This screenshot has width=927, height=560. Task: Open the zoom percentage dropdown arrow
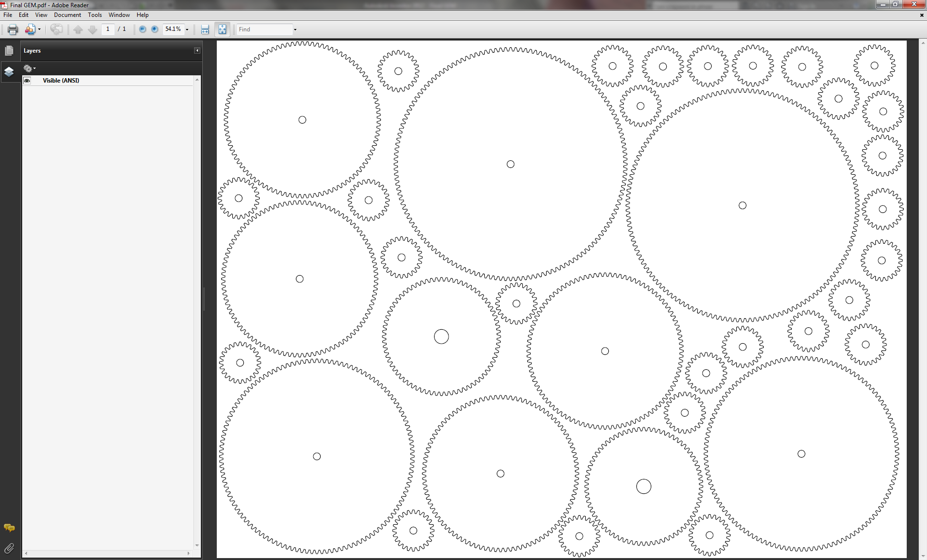[x=187, y=29]
